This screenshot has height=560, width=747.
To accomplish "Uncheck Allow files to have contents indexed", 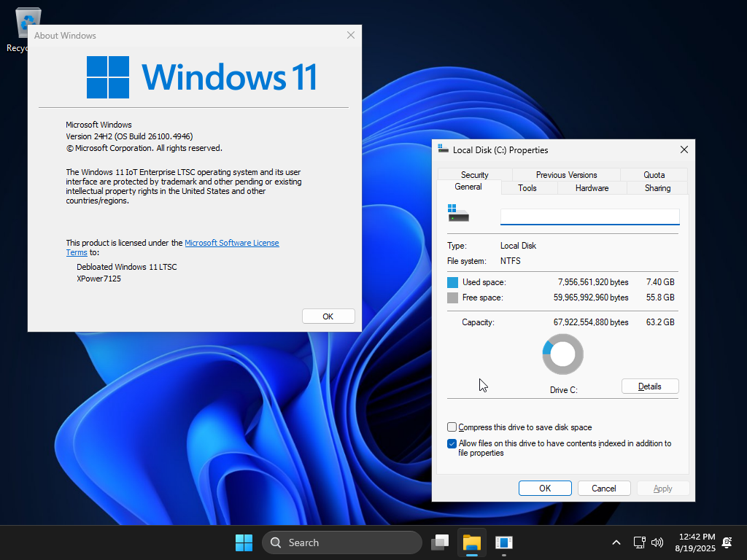I will (452, 443).
